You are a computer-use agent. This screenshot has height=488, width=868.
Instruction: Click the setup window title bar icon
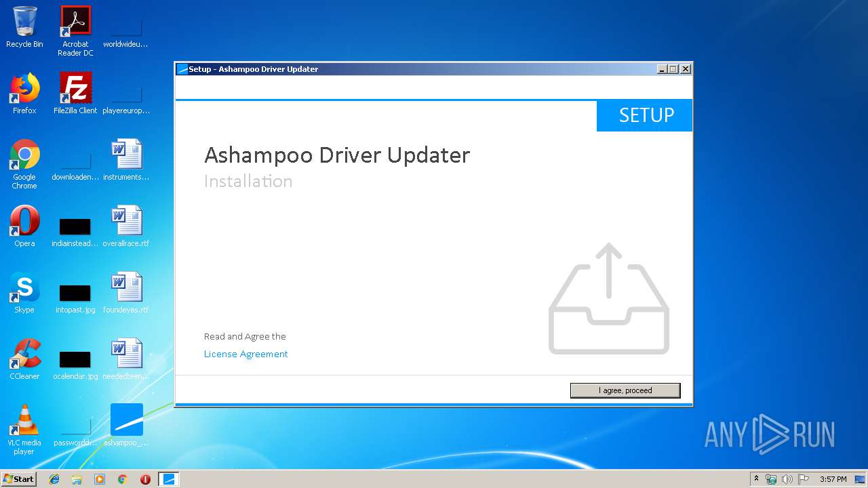coord(182,69)
